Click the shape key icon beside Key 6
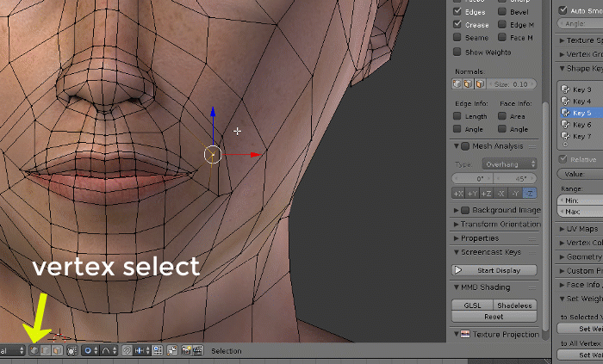The width and height of the screenshot is (603, 364). [565, 125]
